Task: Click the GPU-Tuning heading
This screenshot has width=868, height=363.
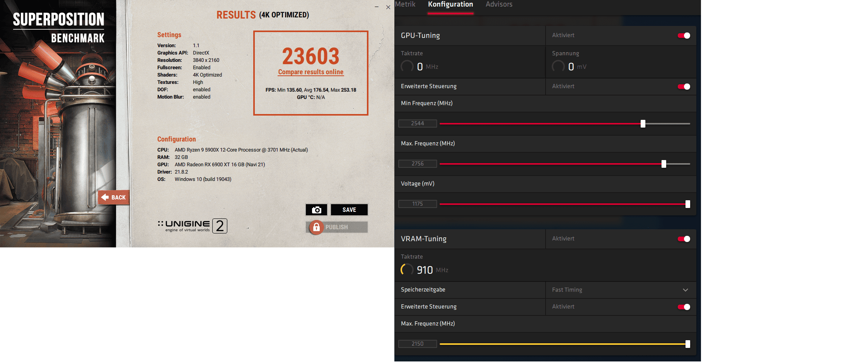Action: tap(420, 36)
